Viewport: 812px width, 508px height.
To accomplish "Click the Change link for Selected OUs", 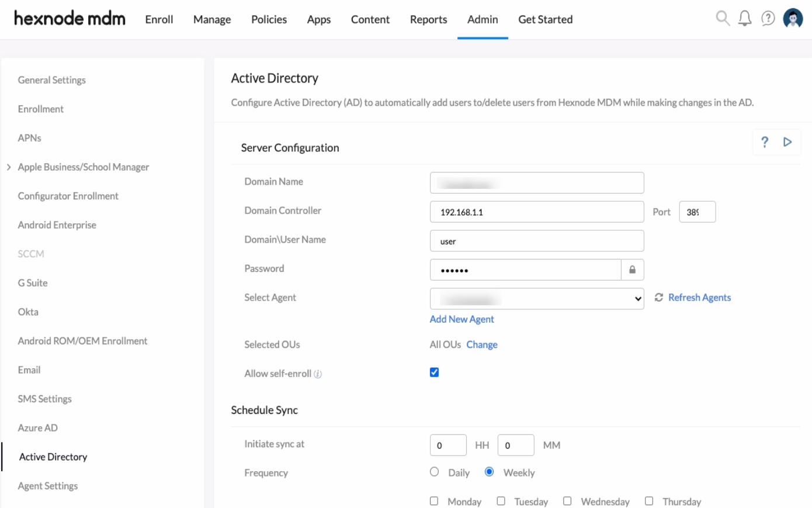I will pyautogui.click(x=482, y=345).
